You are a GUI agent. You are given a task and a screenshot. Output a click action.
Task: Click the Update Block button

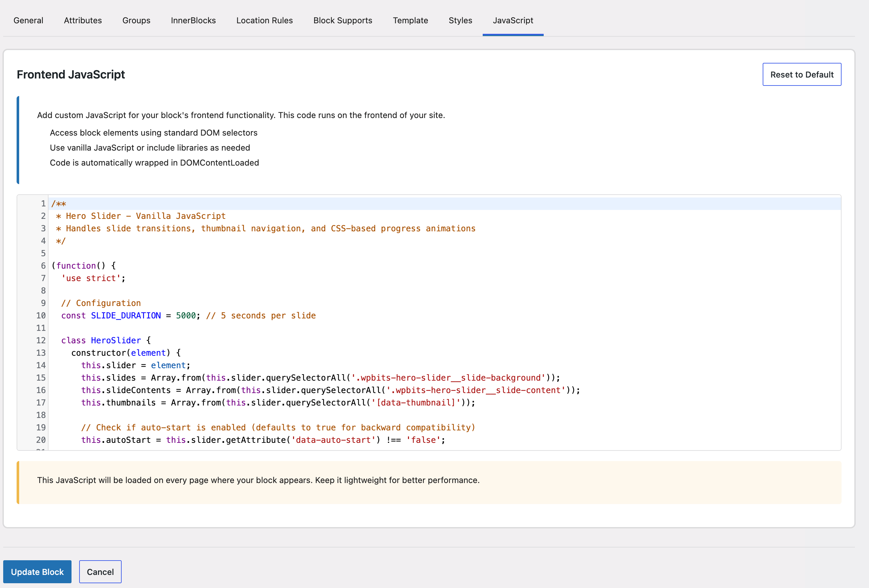[37, 571]
